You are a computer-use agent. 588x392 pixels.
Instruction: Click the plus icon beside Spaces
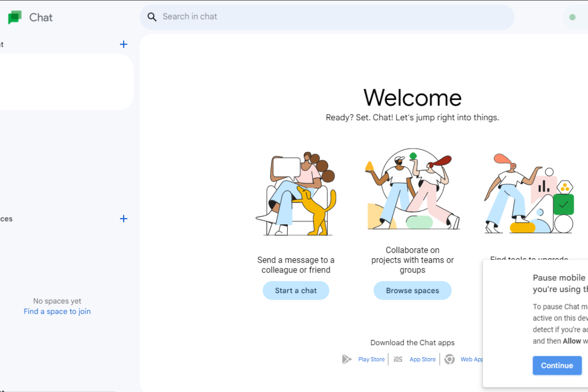[x=123, y=219]
